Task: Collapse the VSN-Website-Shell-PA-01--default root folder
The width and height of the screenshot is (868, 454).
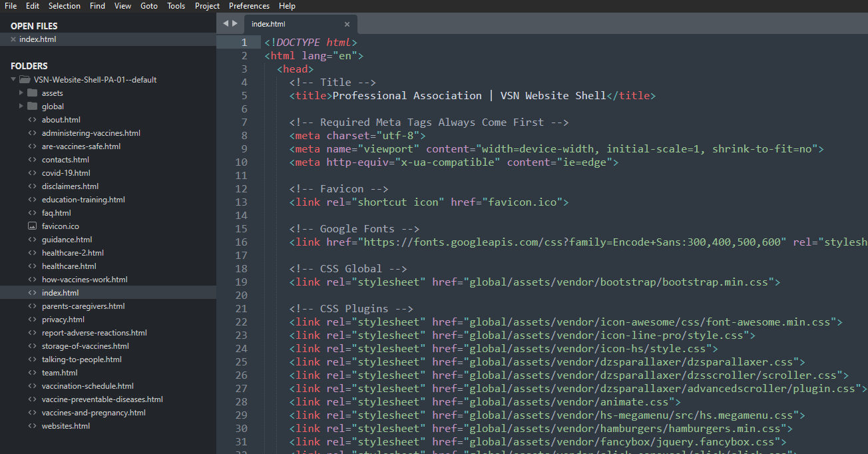Action: tap(13, 80)
